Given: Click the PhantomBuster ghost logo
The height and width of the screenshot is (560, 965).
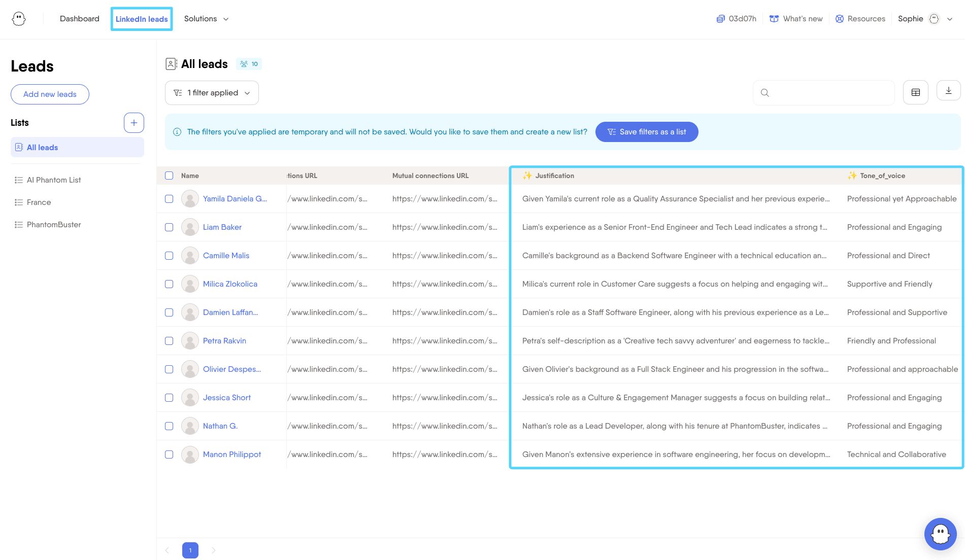Looking at the screenshot, I should 19,19.
